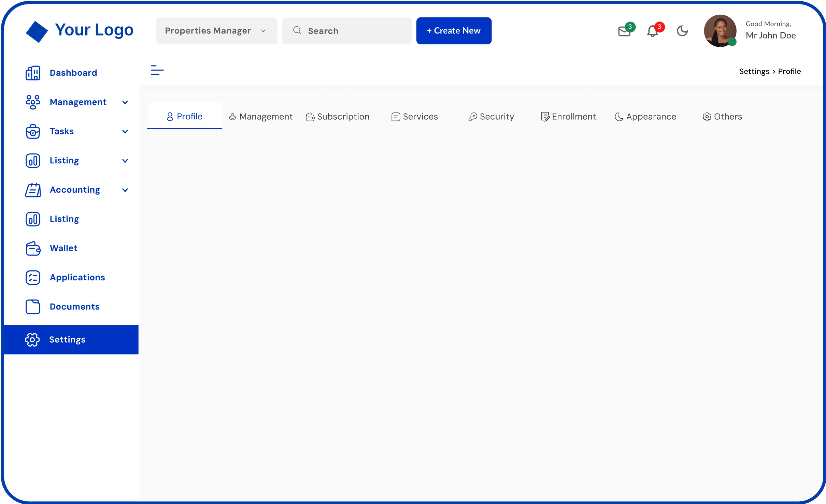Click the diamond logo icon
This screenshot has width=826, height=504.
pyautogui.click(x=37, y=32)
